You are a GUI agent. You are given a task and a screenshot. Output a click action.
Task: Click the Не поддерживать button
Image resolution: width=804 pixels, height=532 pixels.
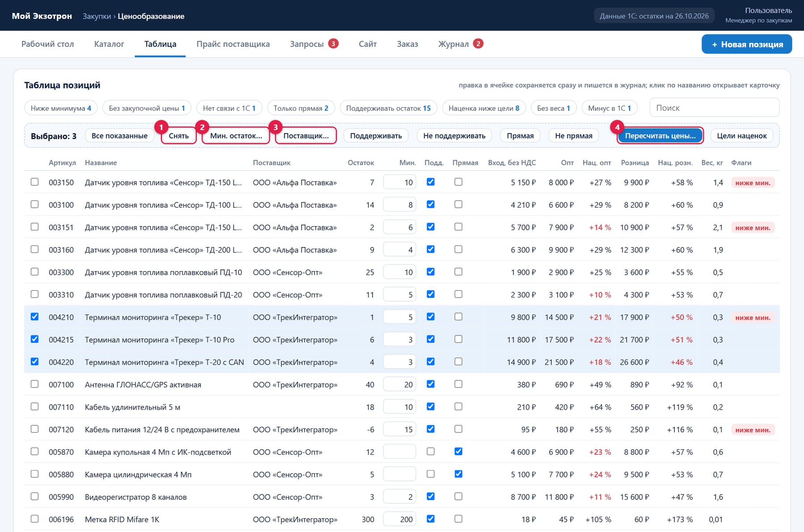point(454,136)
